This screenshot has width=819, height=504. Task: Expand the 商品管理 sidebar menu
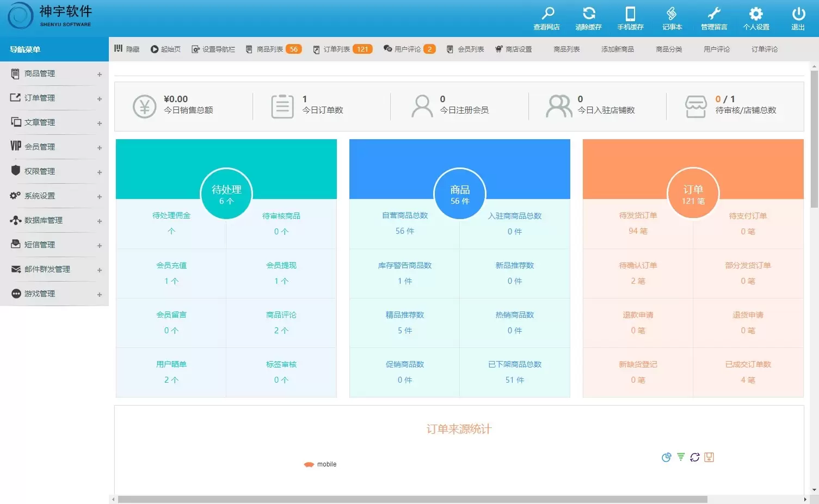[54, 74]
